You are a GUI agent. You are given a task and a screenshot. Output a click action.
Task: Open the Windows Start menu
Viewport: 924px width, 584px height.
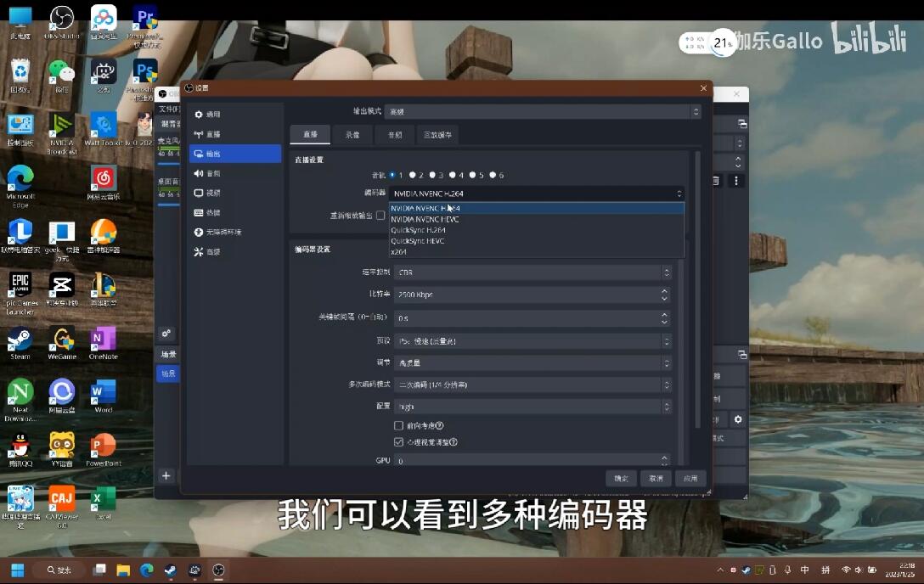click(18, 570)
